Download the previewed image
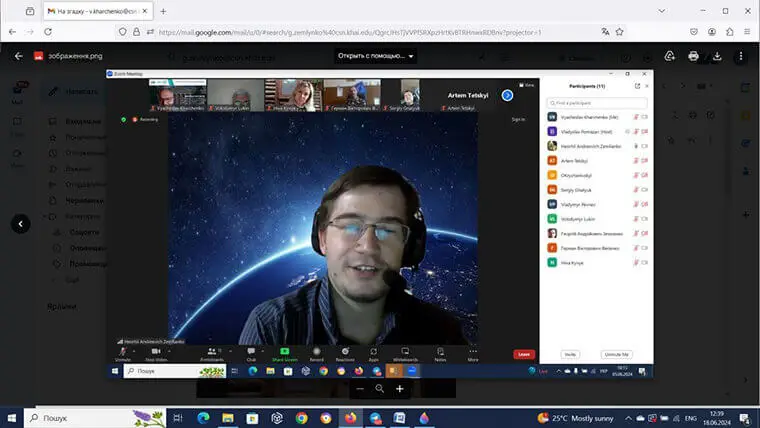This screenshot has height=428, width=760. point(717,56)
